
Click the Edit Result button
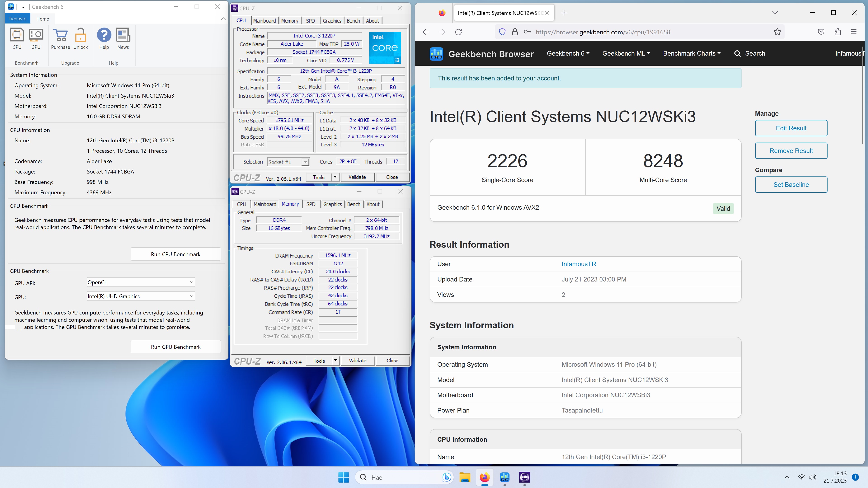tap(791, 128)
